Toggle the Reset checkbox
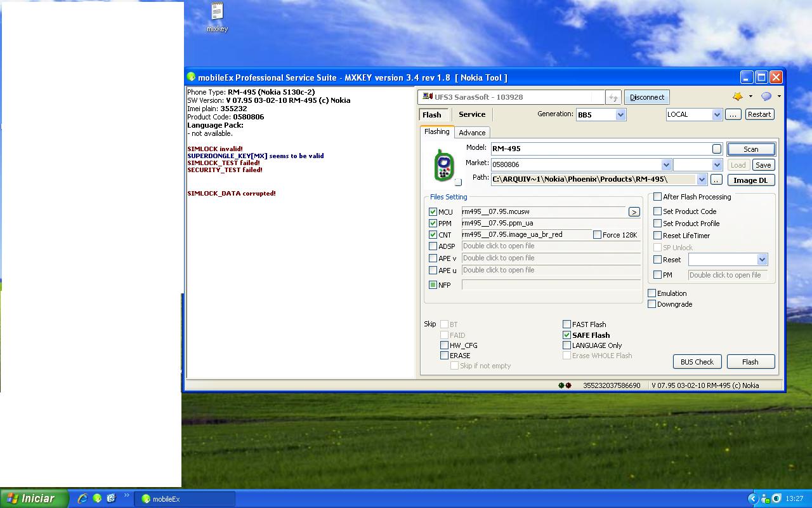The height and width of the screenshot is (508, 812). 657,260
